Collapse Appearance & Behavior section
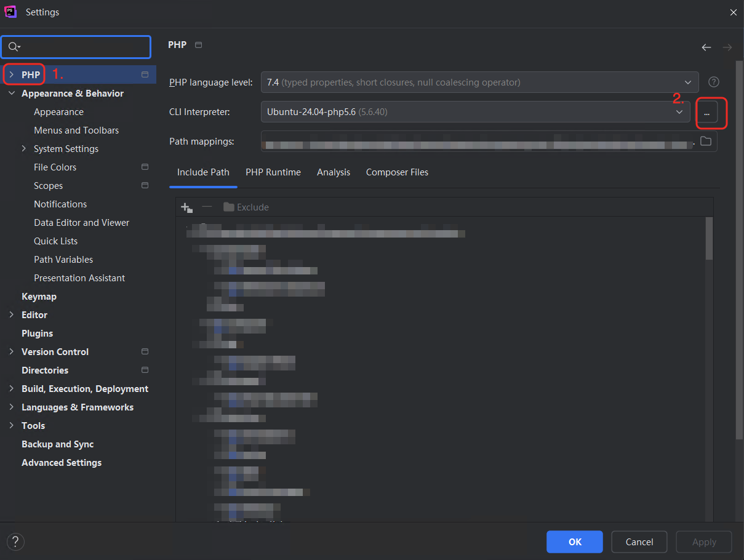744x560 pixels. point(12,94)
